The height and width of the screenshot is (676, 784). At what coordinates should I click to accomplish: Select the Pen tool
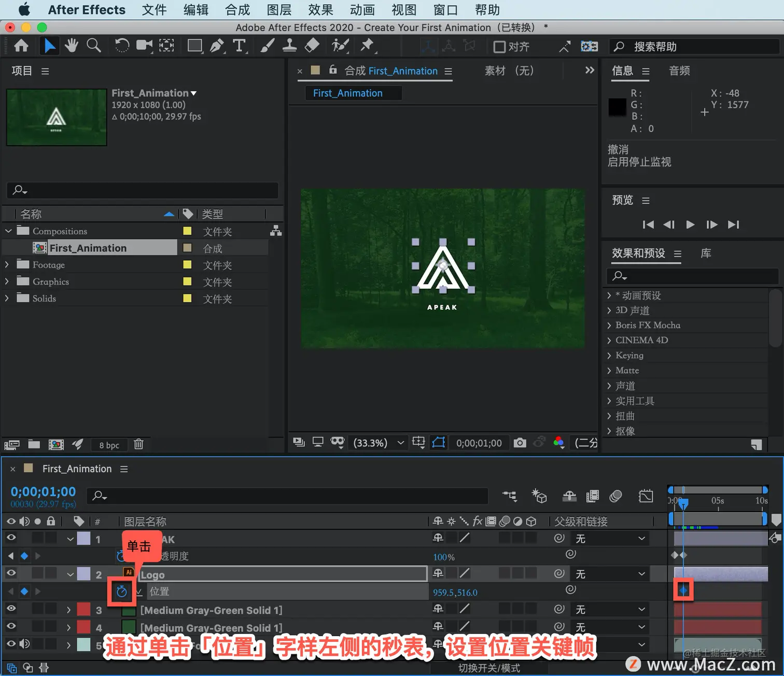click(217, 46)
